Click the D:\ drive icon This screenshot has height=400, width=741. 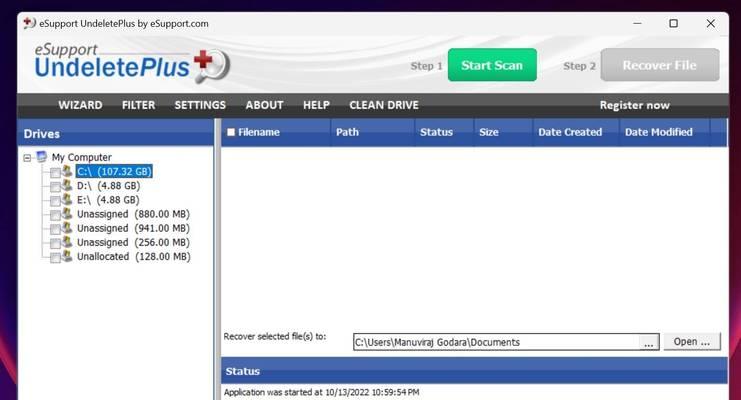[x=68, y=185]
